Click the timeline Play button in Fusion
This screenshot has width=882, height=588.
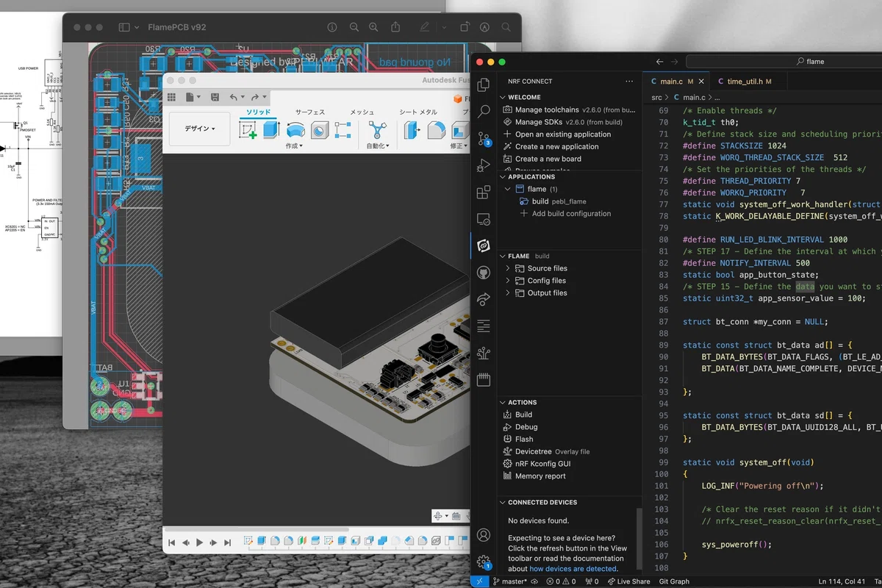(x=199, y=542)
